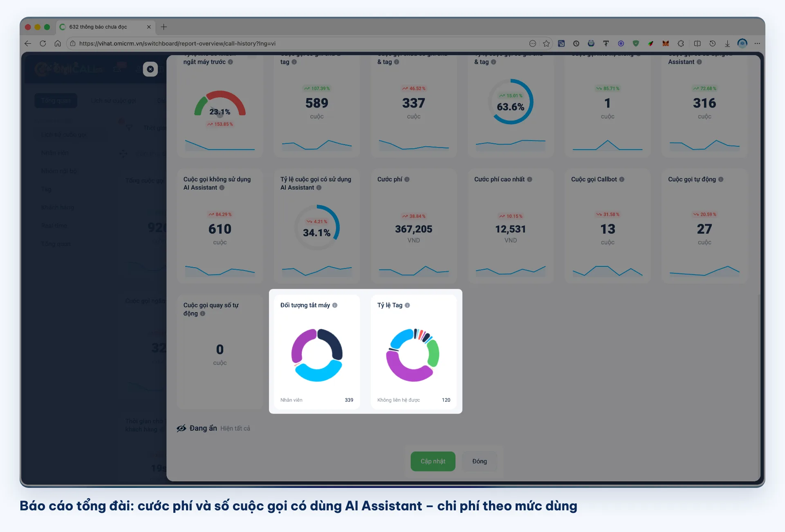The height and width of the screenshot is (532, 785).
Task: Click info icon by Cuộc gọi không sử dụng AI Assistant
Action: (222, 188)
